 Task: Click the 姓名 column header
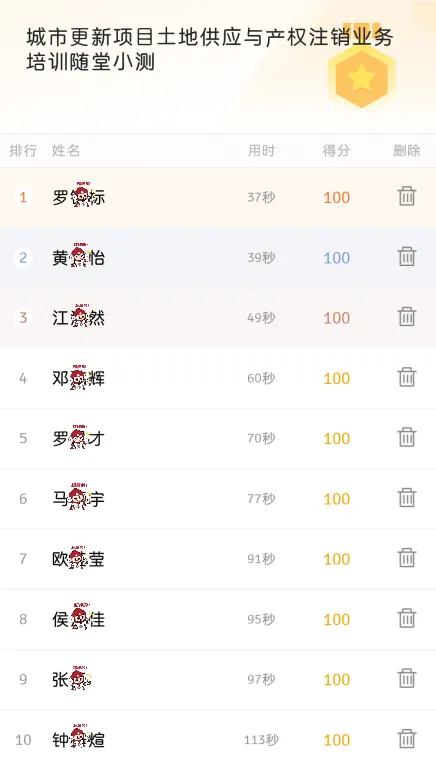[66, 151]
